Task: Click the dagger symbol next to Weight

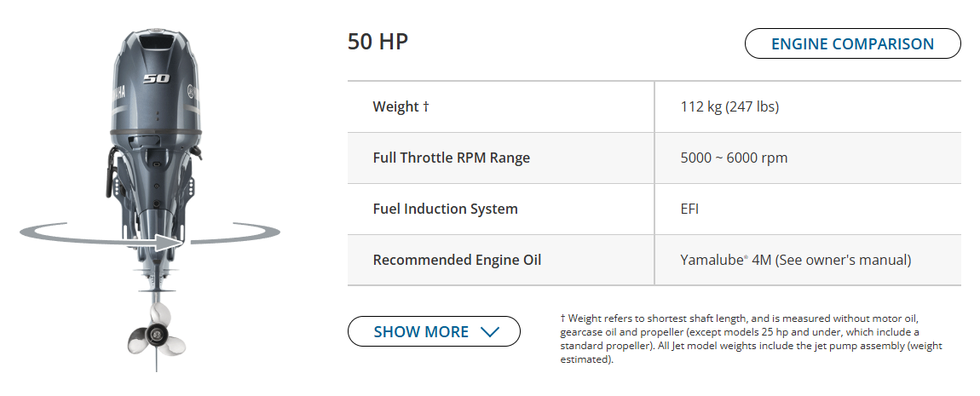Action: click(x=425, y=107)
